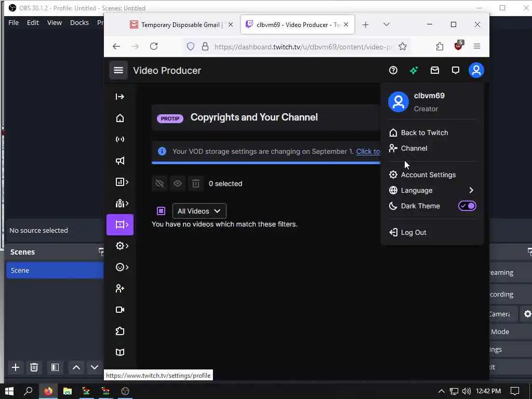Open OBS scene filters button
Image resolution: width=532 pixels, height=399 pixels.
tap(55, 367)
